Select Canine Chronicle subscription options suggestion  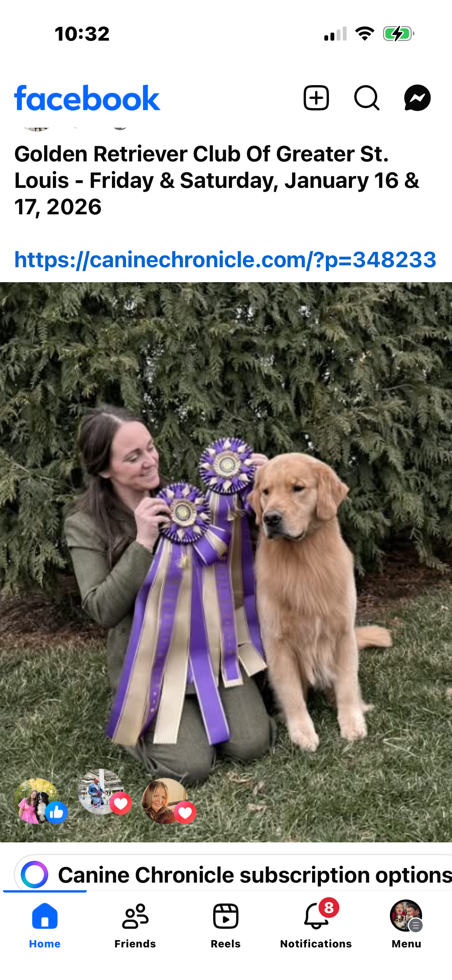click(255, 875)
